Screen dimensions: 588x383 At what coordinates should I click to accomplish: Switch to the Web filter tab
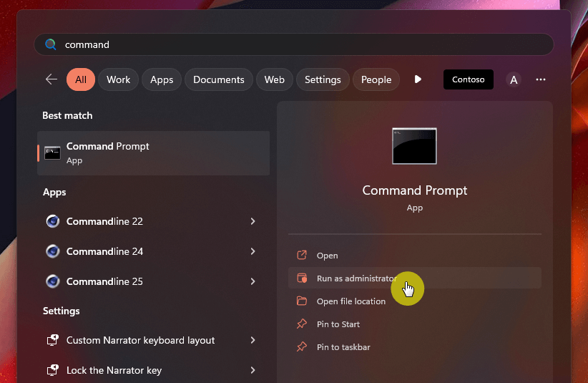coord(274,79)
